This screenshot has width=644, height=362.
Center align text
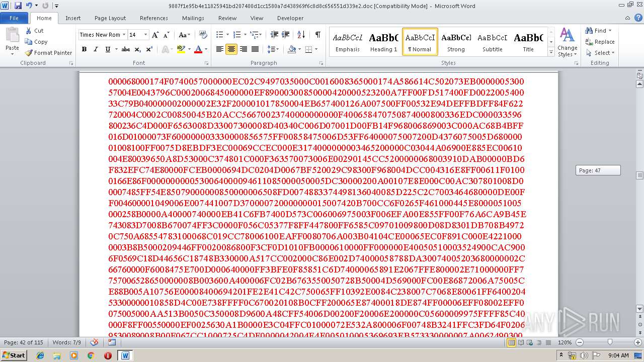[231, 49]
